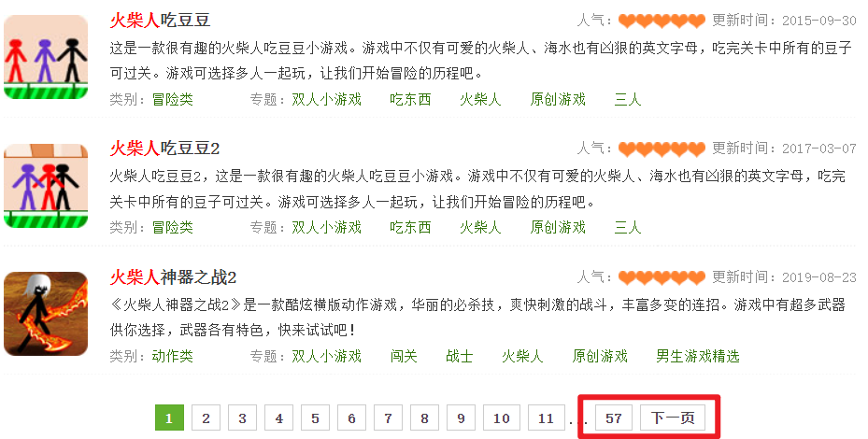This screenshot has height=439, width=868.
Task: Go to page 5
Action: tap(315, 418)
